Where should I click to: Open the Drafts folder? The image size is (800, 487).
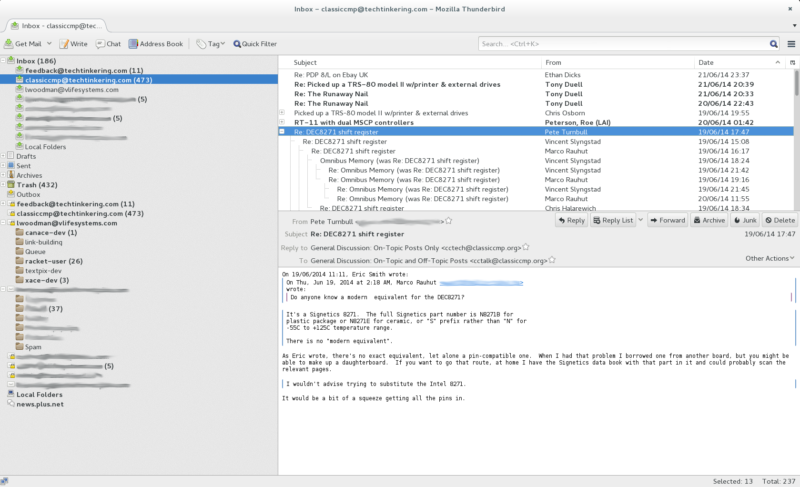tap(26, 156)
